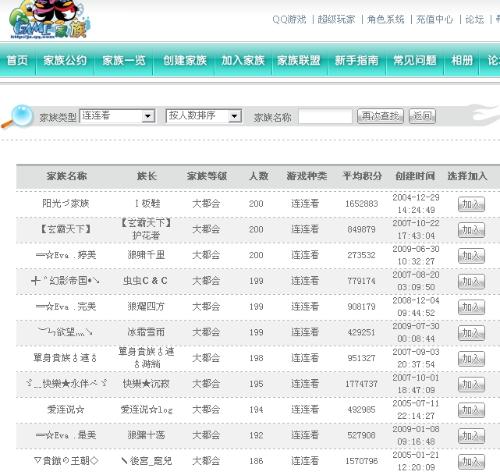Screen dimensions: 500x473
Task: Click 加入 for the 爱连说☆ row
Action: tap(471, 410)
